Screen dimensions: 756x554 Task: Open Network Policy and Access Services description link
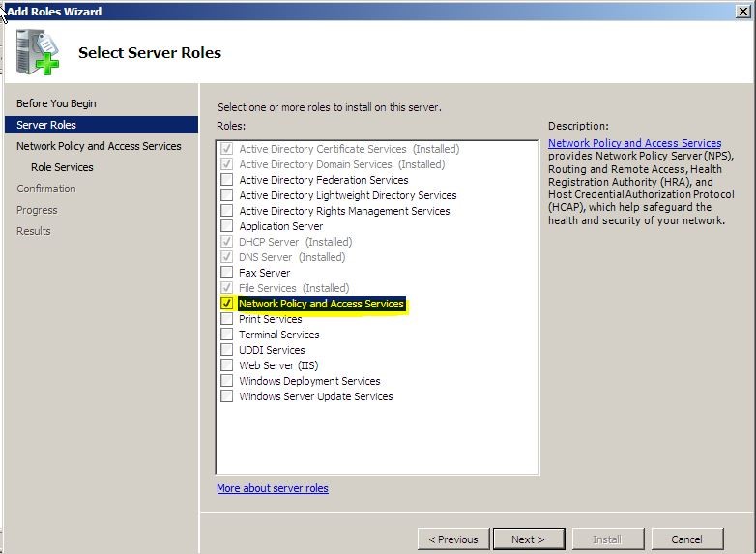634,143
